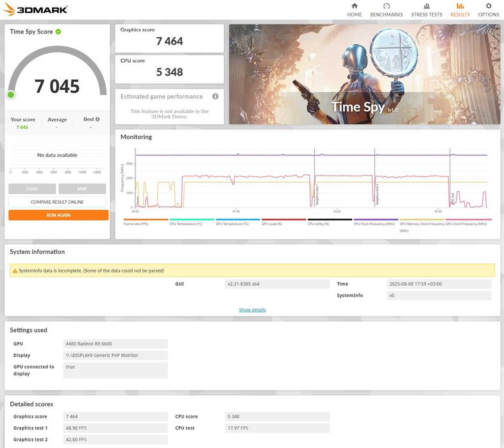This screenshot has width=504, height=448.
Task: Click the overall score 7 045 in the gauge
Action: point(57,87)
